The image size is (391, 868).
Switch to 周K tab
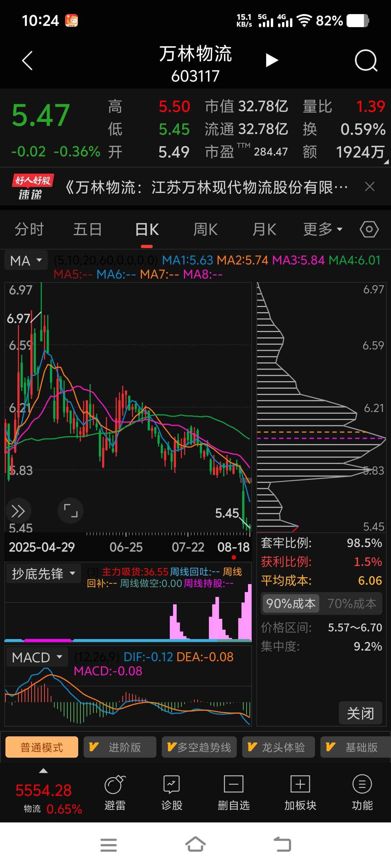tap(205, 229)
